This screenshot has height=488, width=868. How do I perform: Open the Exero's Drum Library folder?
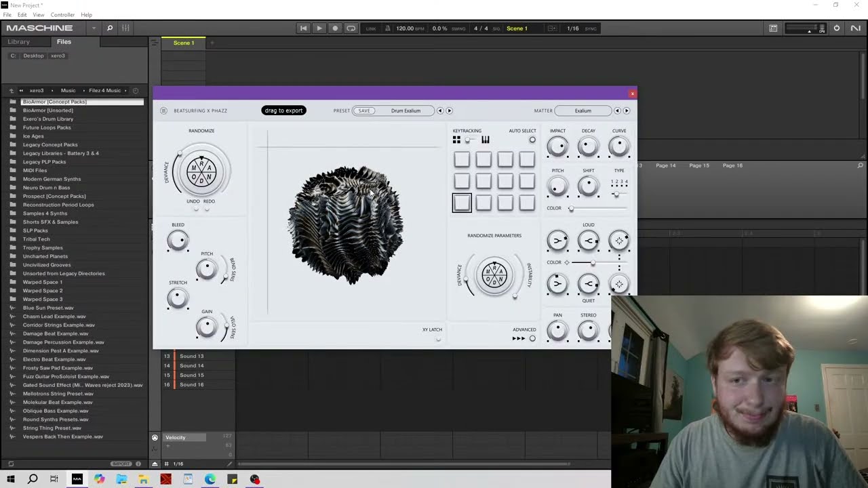48,119
